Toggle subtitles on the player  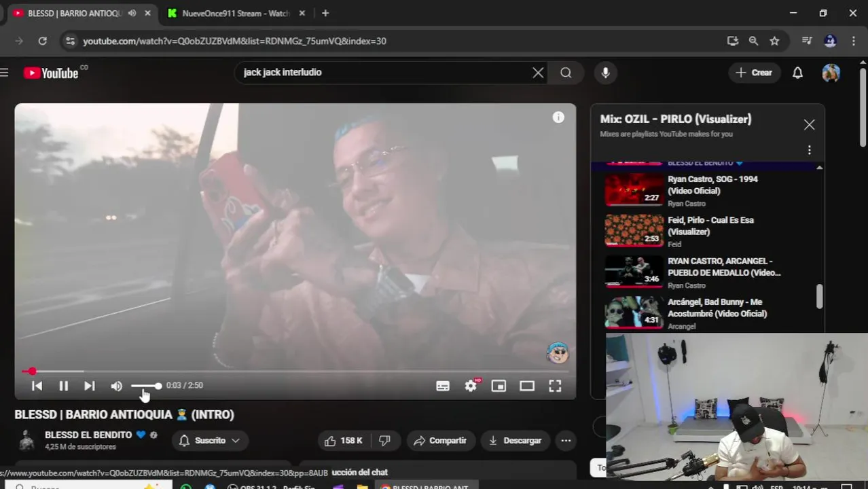(443, 386)
